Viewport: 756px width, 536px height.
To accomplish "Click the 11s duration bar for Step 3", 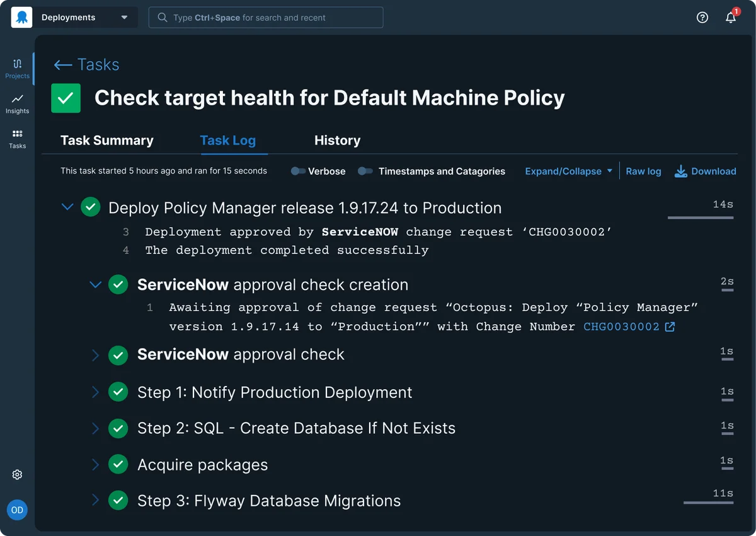I will tap(709, 503).
